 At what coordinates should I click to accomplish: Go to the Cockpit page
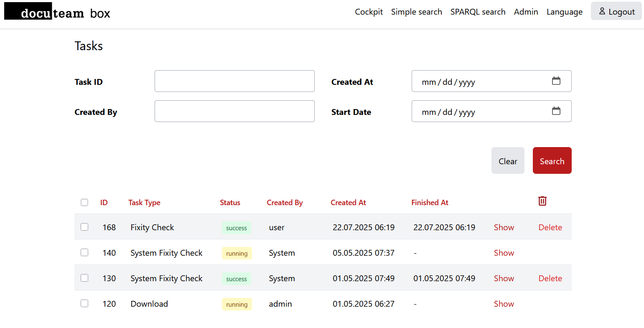coord(369,12)
